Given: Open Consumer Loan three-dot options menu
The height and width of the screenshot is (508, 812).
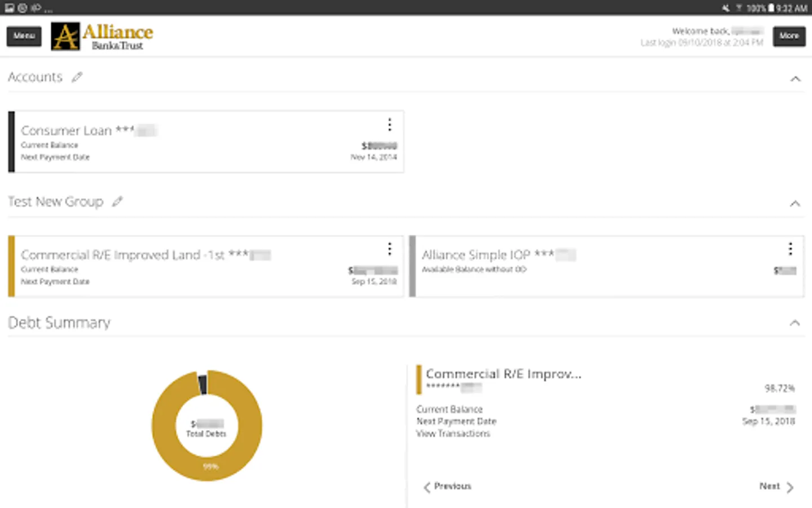Looking at the screenshot, I should coord(389,124).
